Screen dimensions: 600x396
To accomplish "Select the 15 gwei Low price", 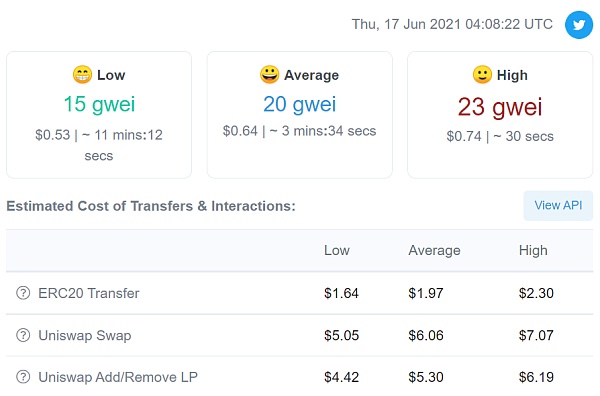I will pyautogui.click(x=99, y=104).
